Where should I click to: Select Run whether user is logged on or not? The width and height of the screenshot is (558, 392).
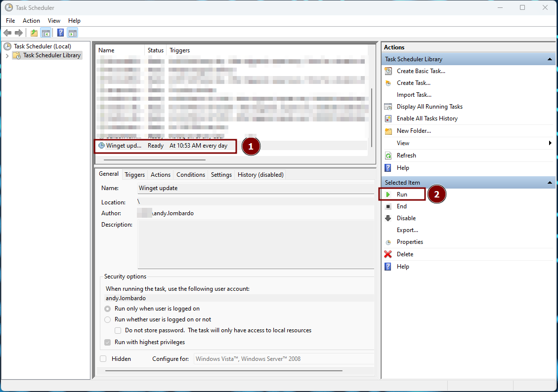click(108, 319)
